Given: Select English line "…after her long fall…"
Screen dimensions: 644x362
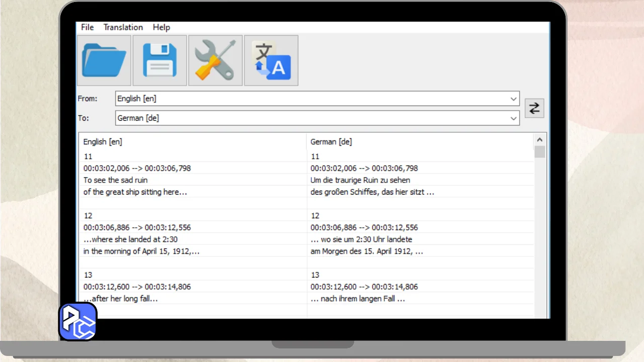Looking at the screenshot, I should click(121, 299).
